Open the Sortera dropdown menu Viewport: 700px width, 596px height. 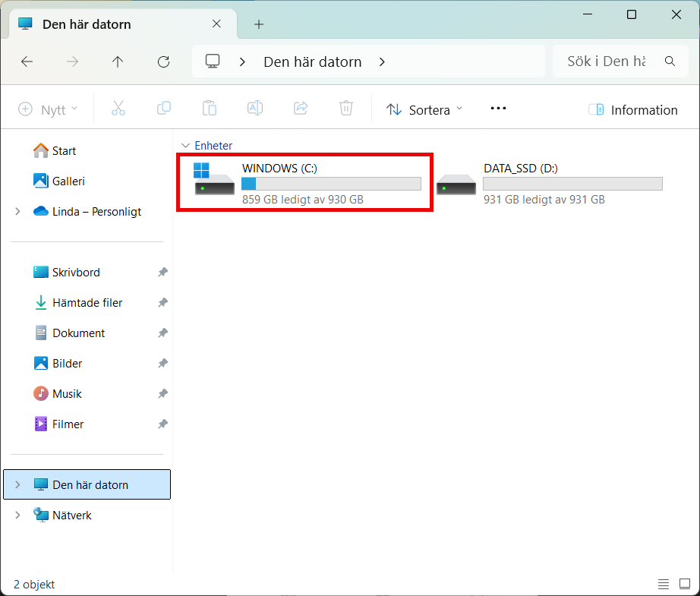pyautogui.click(x=424, y=109)
